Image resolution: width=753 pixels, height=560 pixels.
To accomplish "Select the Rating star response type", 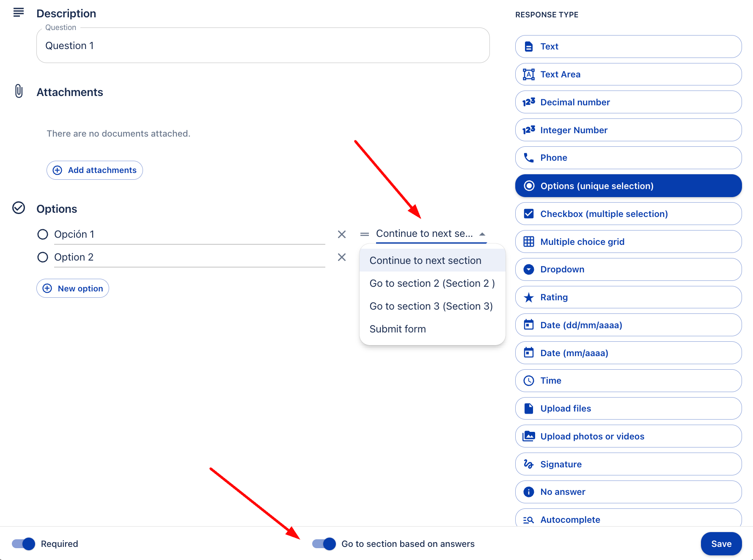I will click(x=628, y=297).
